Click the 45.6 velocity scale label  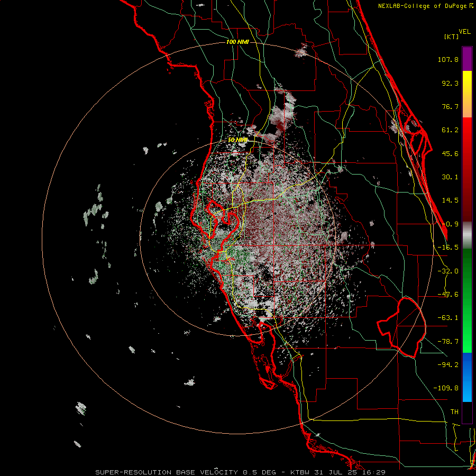[x=450, y=153]
